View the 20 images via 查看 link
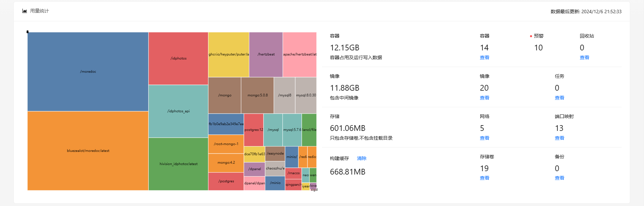Image resolution: width=644 pixels, height=206 pixels. (484, 98)
